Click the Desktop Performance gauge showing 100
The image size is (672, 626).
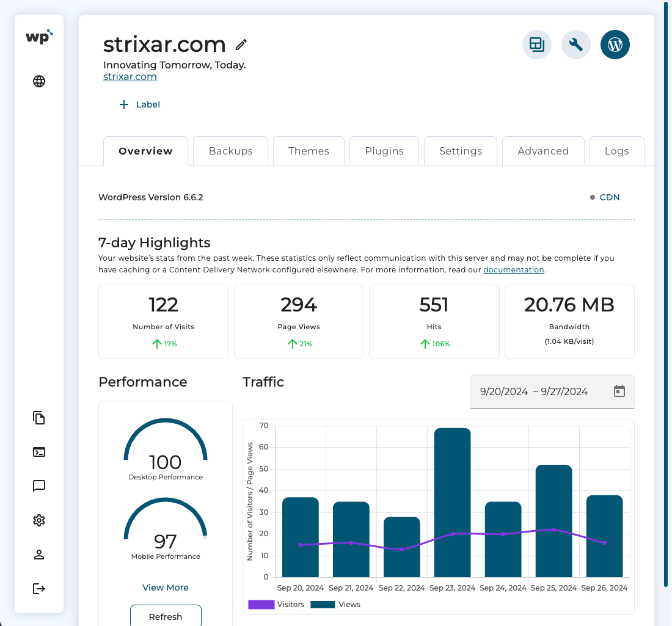(166, 449)
